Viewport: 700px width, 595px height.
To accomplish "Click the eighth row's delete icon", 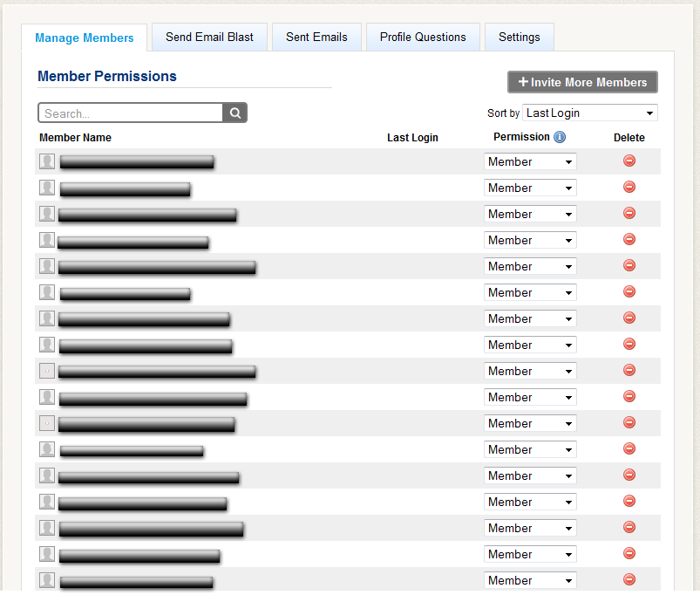I will click(x=629, y=345).
